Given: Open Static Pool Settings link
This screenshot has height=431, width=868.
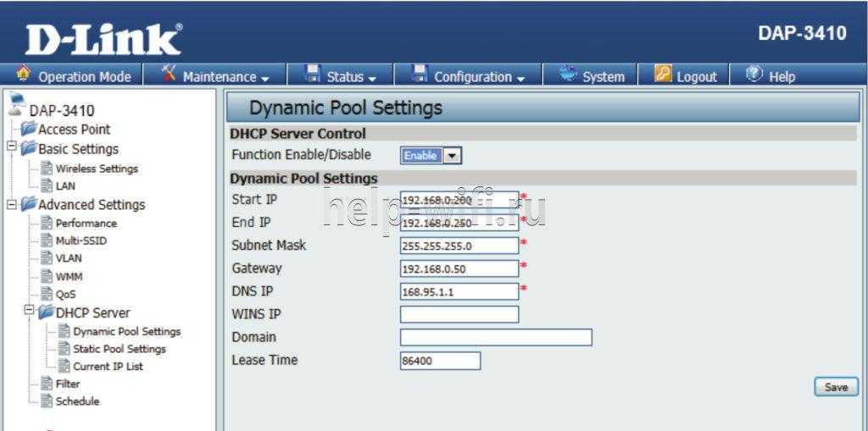Looking at the screenshot, I should tap(119, 349).
